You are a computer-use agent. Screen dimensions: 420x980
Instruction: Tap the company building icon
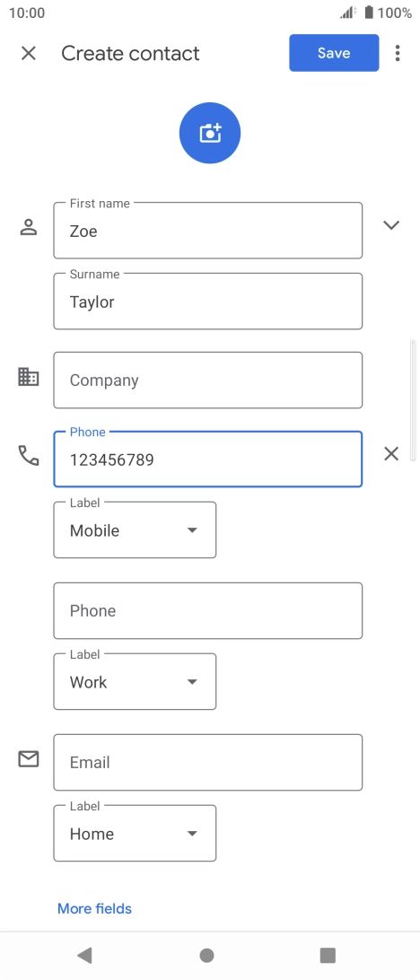(x=29, y=377)
